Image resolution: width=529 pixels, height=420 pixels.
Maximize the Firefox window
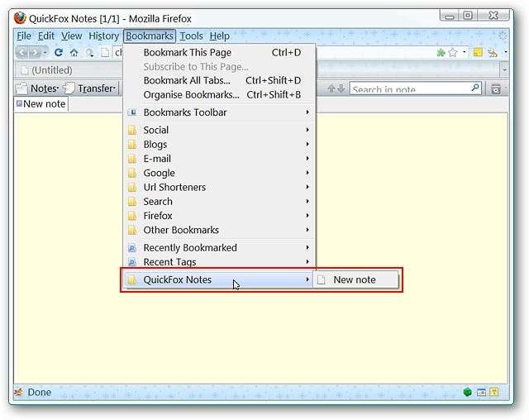(x=468, y=16)
